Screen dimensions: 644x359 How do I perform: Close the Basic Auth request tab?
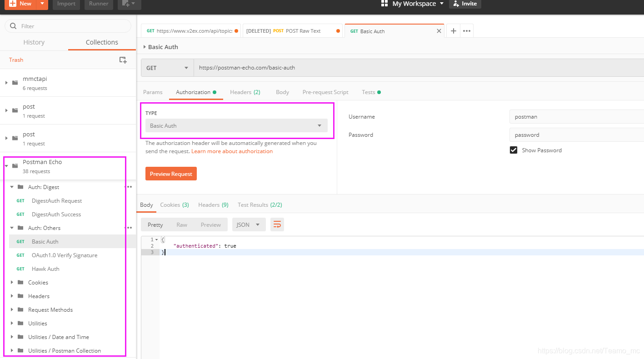point(439,31)
